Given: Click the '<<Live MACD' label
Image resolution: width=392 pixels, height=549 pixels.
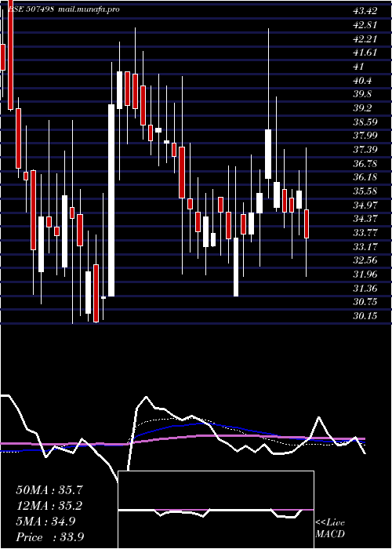Looking at the screenshot, I should pyautogui.click(x=330, y=529).
